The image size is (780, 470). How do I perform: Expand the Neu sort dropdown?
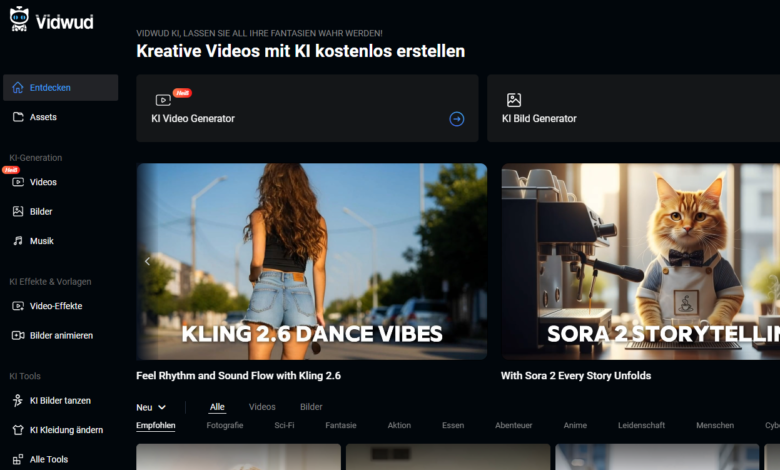point(151,407)
